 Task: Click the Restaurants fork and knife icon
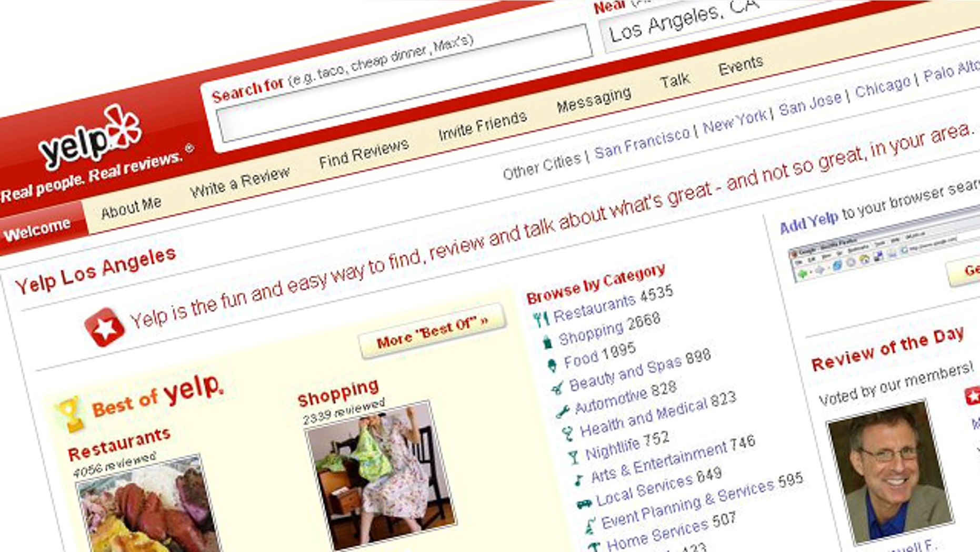click(x=541, y=319)
